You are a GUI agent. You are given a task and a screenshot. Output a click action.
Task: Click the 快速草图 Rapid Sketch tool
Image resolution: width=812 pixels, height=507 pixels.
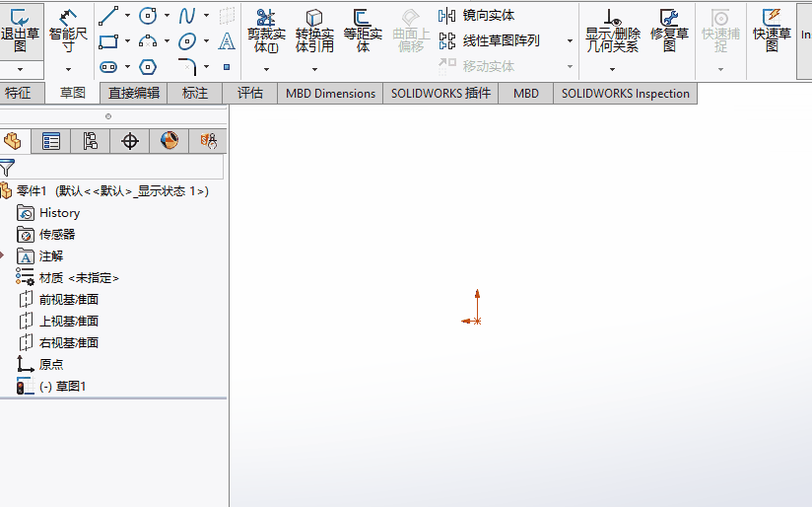772,32
